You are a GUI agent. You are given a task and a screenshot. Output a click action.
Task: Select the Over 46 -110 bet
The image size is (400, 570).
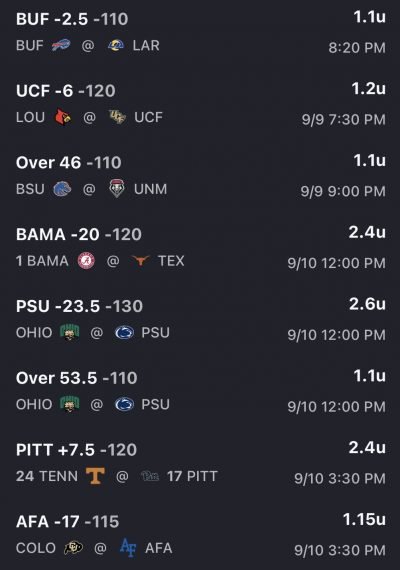coord(200,176)
